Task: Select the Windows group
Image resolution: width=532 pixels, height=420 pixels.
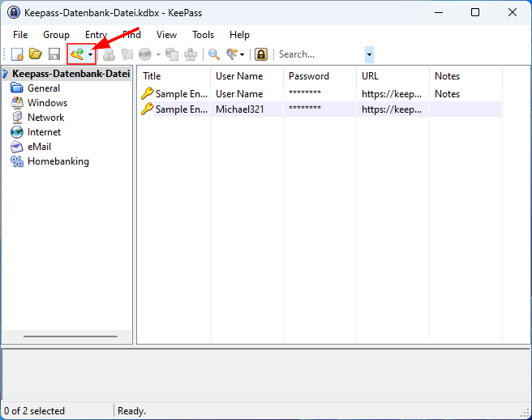Action: [48, 103]
